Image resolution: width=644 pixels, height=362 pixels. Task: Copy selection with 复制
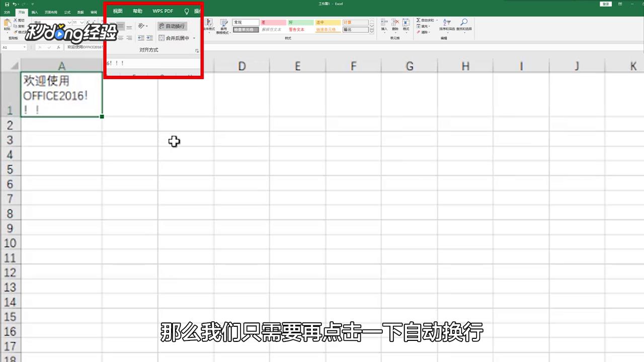tap(19, 26)
